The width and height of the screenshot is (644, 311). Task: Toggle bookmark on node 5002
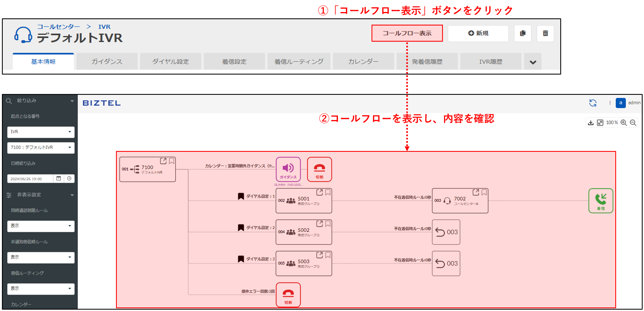pyautogui.click(x=328, y=224)
